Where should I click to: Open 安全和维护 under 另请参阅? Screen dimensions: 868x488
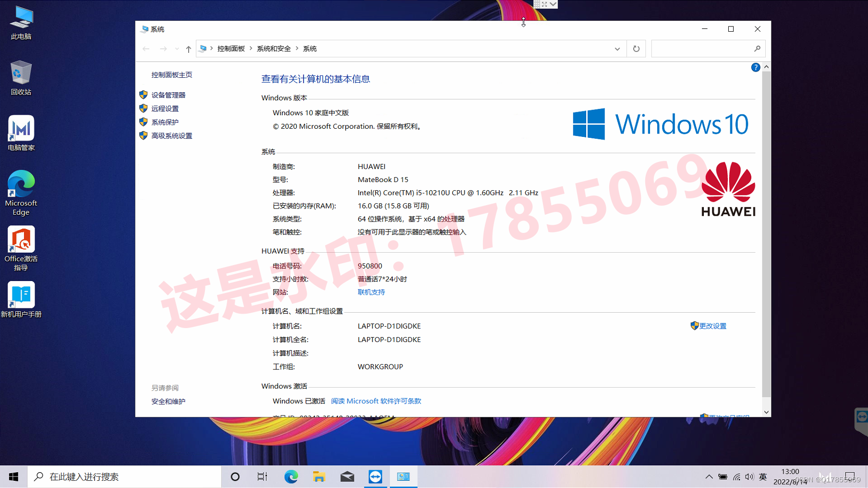point(169,402)
